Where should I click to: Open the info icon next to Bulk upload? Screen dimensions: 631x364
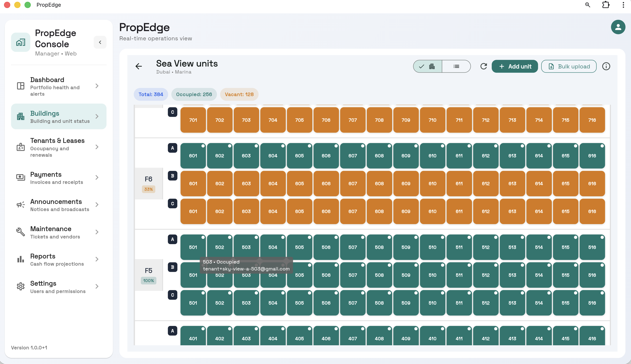pos(606,66)
